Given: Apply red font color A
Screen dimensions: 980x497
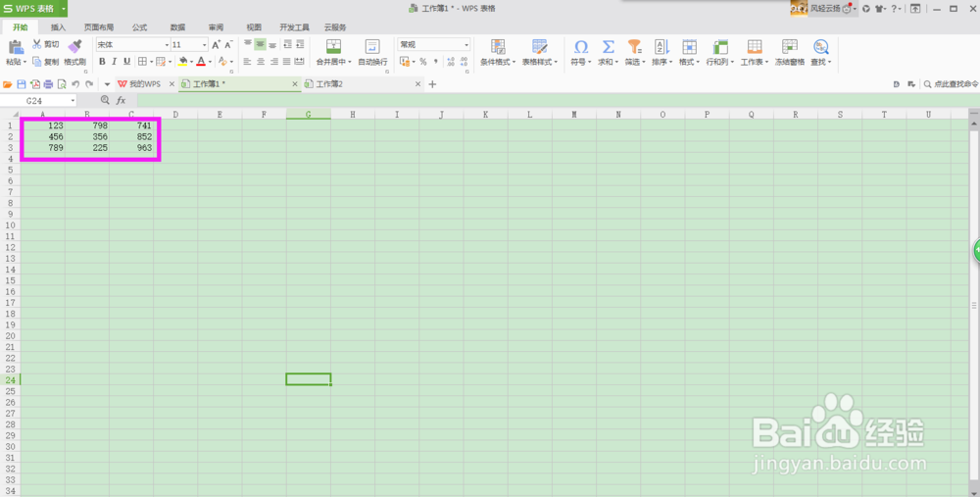Looking at the screenshot, I should tap(201, 61).
